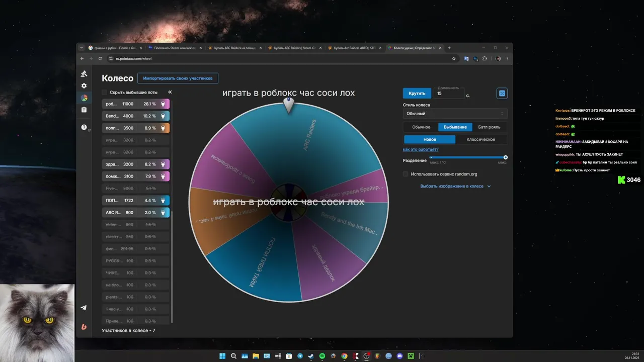Open Telegram from taskbar
644x362 pixels.
pyautogui.click(x=300, y=356)
